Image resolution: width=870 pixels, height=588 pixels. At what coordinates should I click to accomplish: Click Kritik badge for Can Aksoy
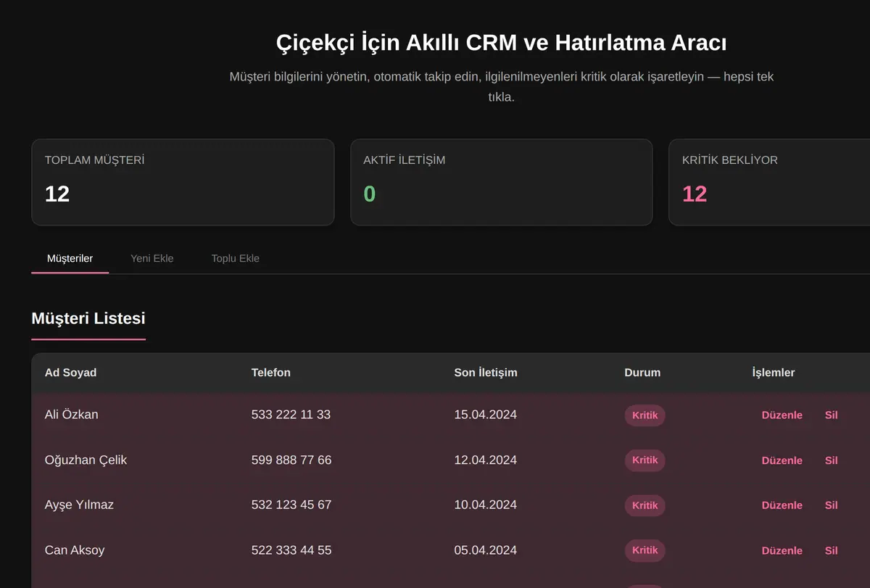click(x=645, y=550)
